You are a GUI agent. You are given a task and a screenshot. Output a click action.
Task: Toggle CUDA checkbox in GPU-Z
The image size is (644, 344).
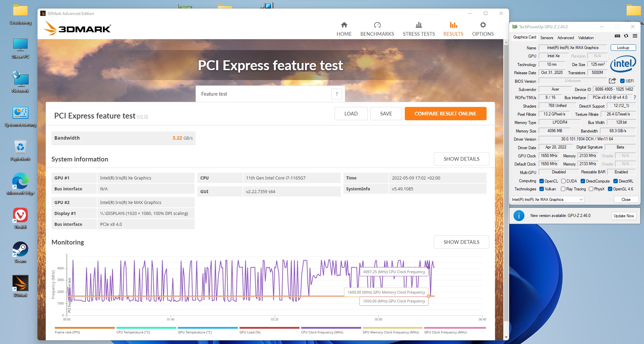coord(564,181)
